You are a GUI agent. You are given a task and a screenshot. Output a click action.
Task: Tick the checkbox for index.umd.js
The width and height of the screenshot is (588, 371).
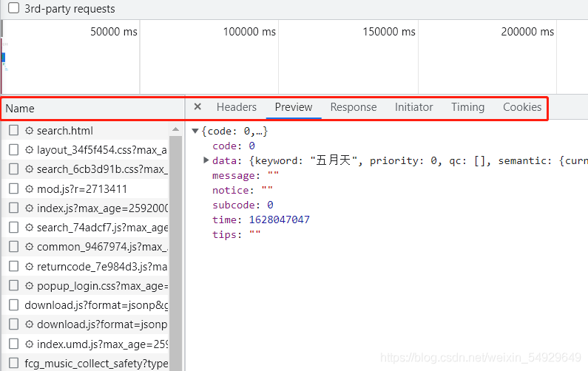click(x=13, y=344)
